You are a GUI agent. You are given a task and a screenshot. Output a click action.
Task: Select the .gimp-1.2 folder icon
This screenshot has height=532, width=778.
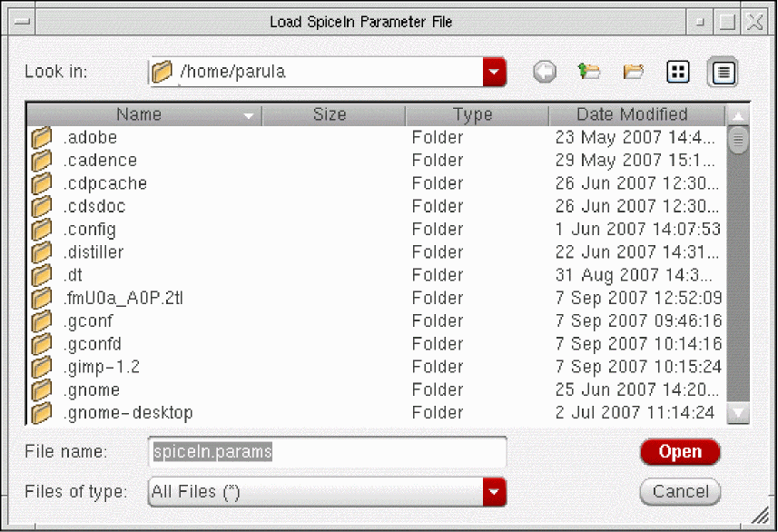[42, 367]
